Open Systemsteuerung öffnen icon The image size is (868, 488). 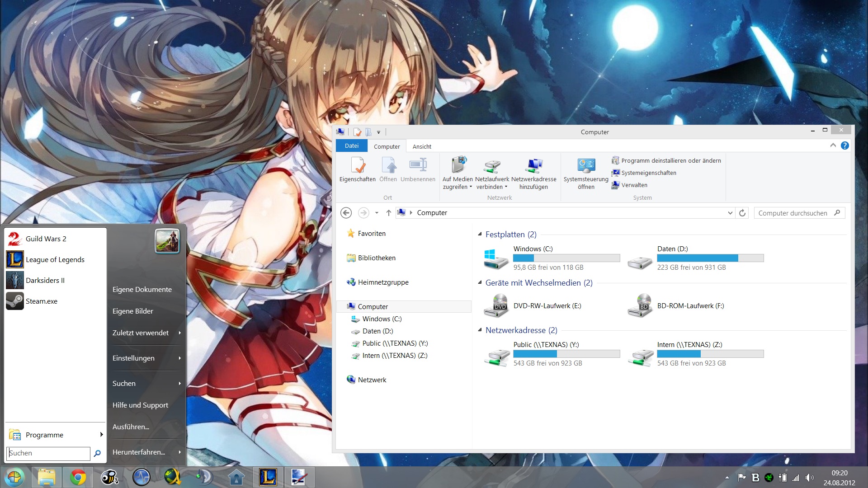[586, 166]
